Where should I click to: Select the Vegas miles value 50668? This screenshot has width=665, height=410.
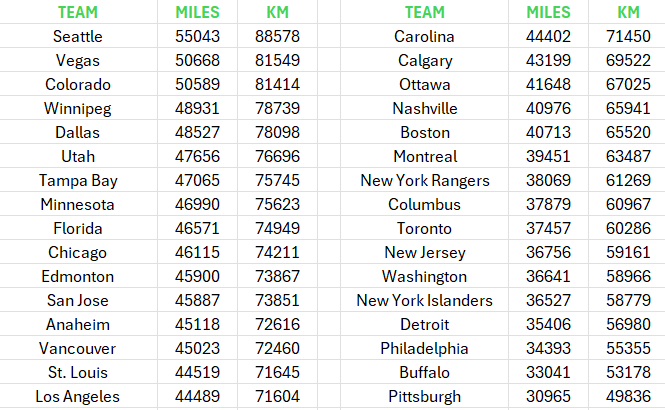click(x=198, y=60)
